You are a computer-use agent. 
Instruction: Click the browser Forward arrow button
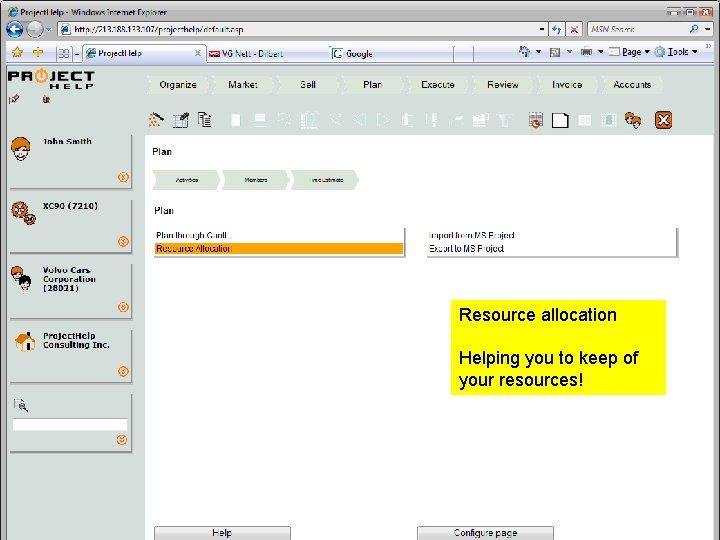[34, 29]
